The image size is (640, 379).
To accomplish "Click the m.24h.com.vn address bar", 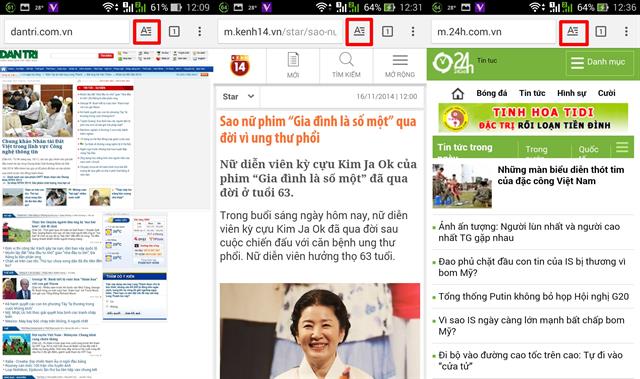I will point(493,31).
